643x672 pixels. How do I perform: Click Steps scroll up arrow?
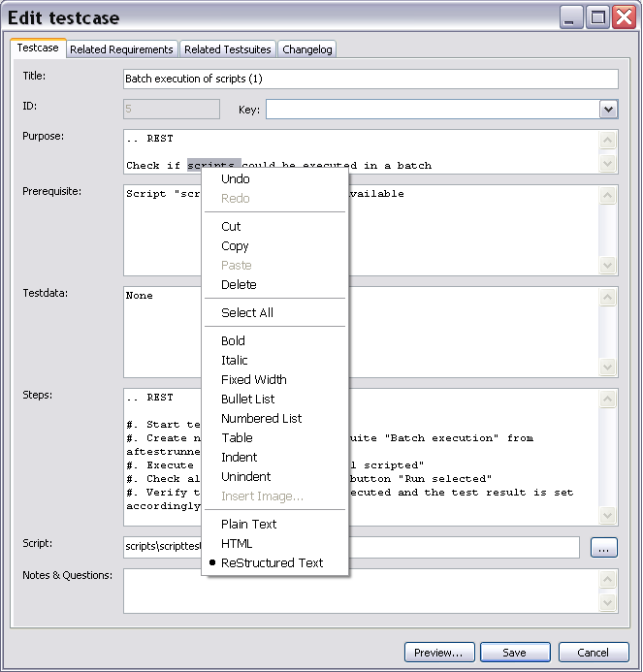pyautogui.click(x=608, y=399)
